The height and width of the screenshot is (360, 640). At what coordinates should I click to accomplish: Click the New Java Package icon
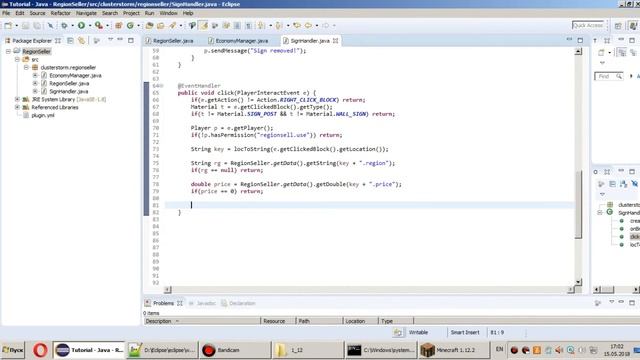[x=119, y=25]
